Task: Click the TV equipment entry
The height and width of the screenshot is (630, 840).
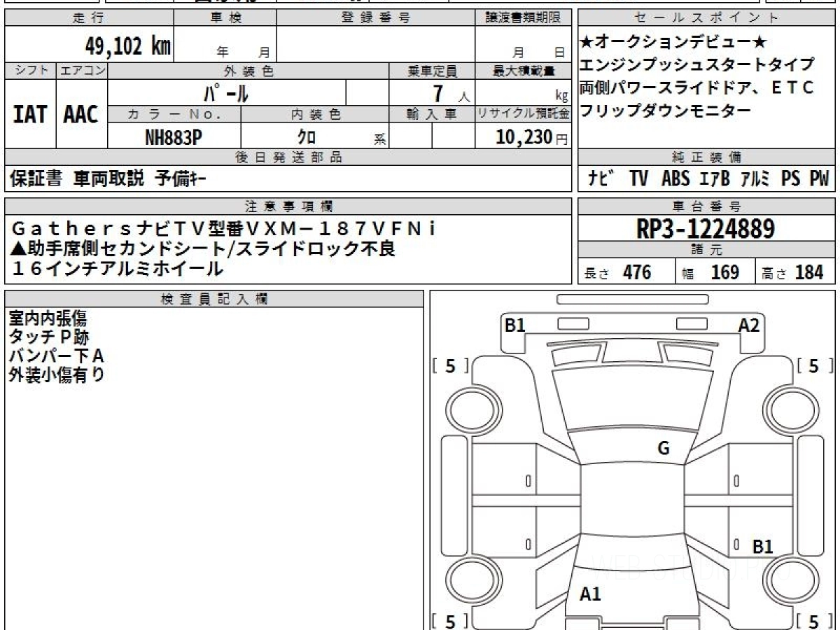Action: tap(638, 179)
